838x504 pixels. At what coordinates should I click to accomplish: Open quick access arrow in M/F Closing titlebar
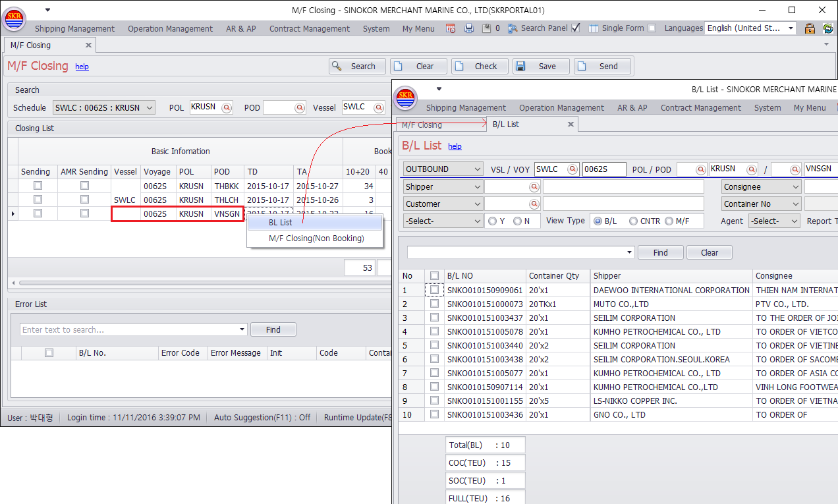[47, 10]
